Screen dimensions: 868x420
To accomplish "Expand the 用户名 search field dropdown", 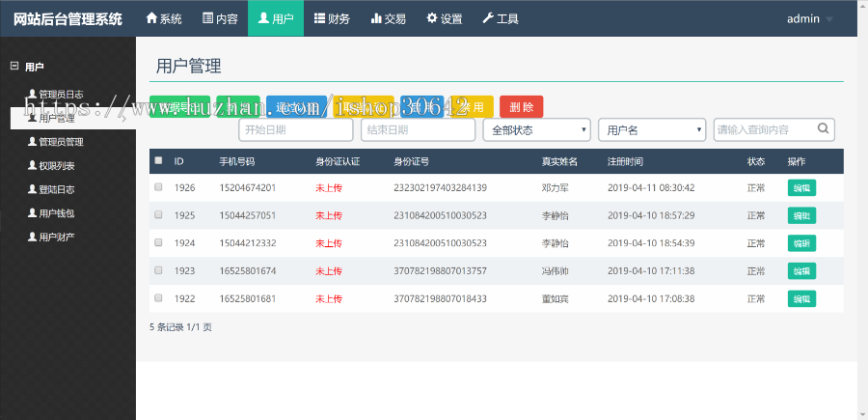I will 652,129.
